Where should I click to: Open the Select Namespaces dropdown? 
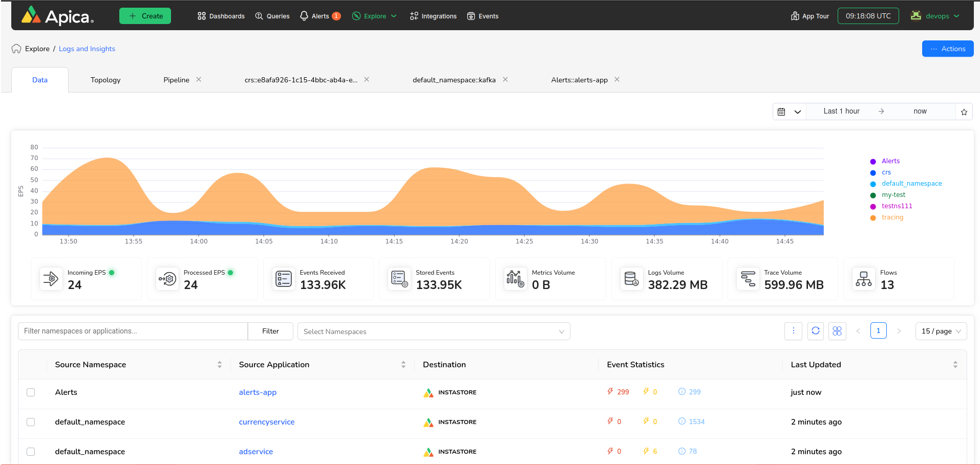tap(433, 331)
